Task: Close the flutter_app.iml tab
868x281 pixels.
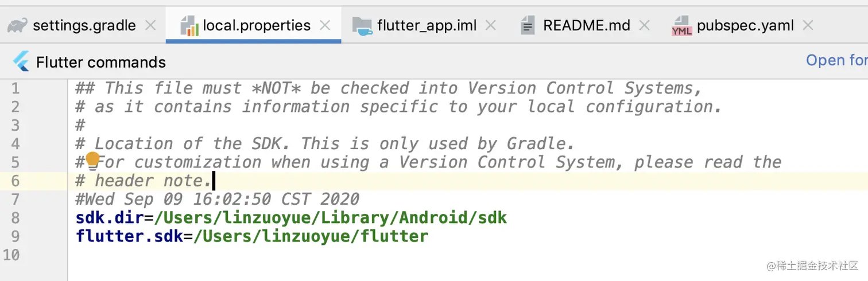Action: point(491,25)
